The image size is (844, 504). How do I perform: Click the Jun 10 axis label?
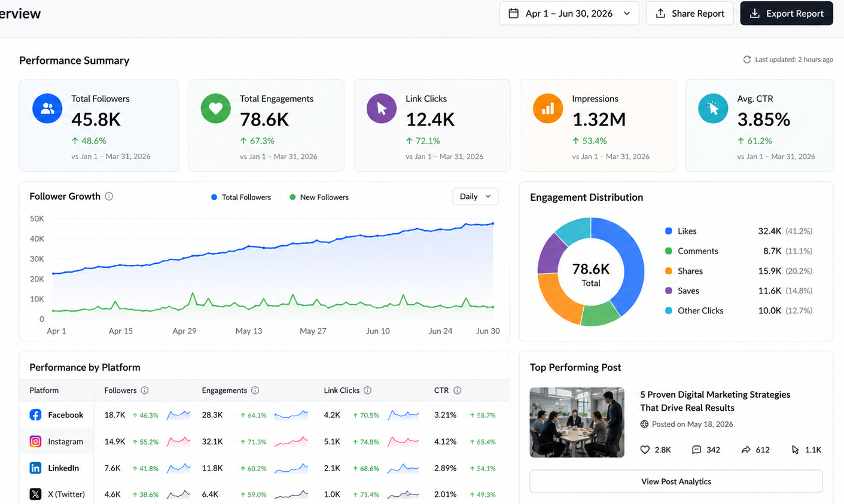pyautogui.click(x=378, y=331)
